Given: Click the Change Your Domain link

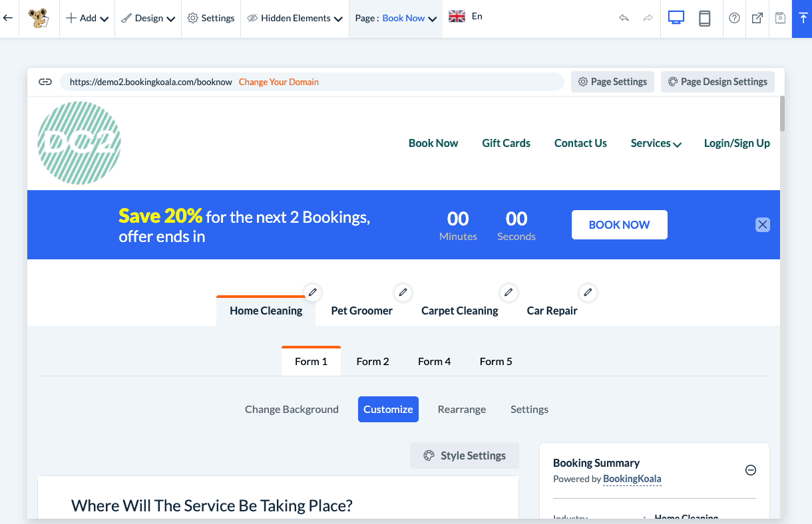Looking at the screenshot, I should tap(278, 82).
